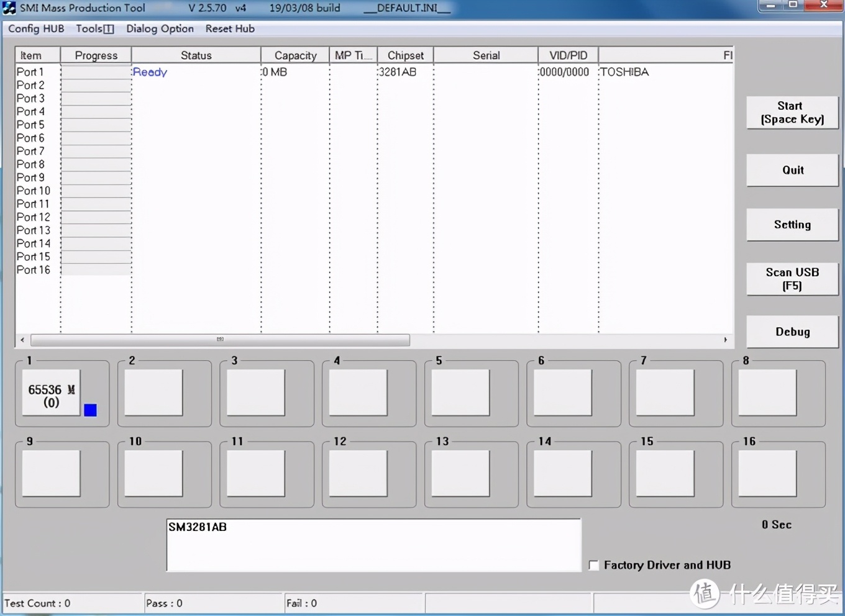
Task: Enable the Factory Driver and HUB checkbox
Action: point(594,565)
